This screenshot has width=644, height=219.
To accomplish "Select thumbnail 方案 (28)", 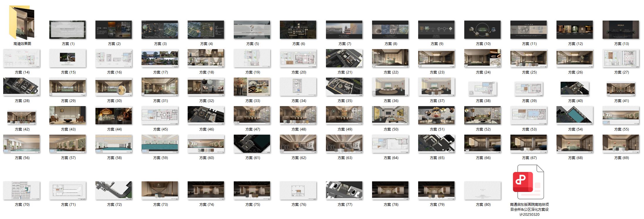I will click(21, 87).
